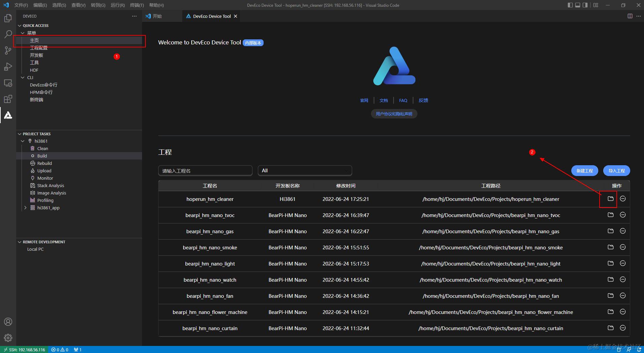Open folder icon for hoperun_hm_cleaner project
This screenshot has height=353, width=644.
tap(611, 199)
